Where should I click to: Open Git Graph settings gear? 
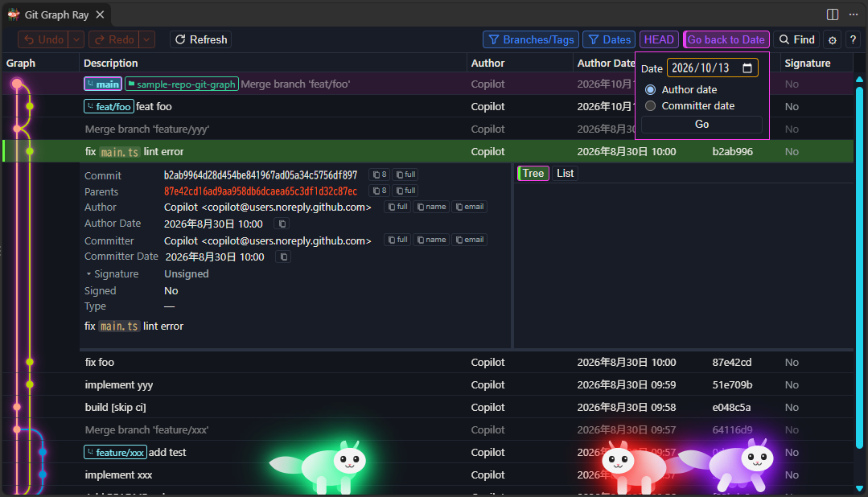point(832,40)
